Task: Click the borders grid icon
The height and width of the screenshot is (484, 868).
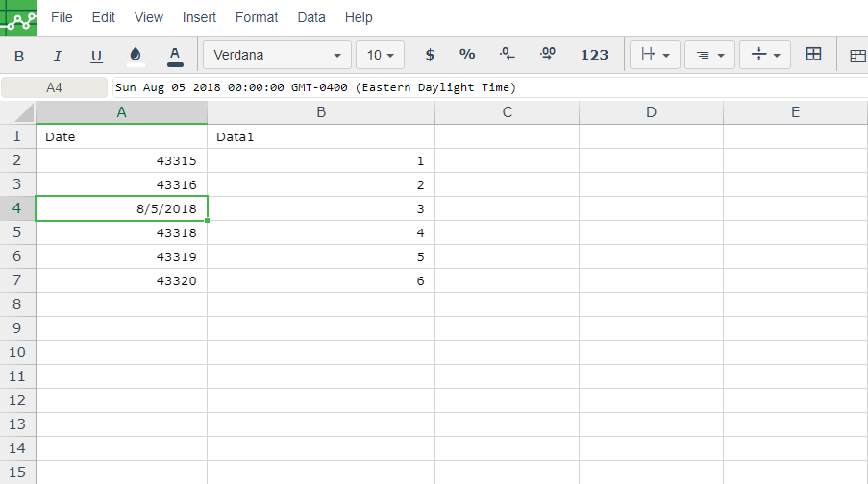Action: click(x=813, y=54)
